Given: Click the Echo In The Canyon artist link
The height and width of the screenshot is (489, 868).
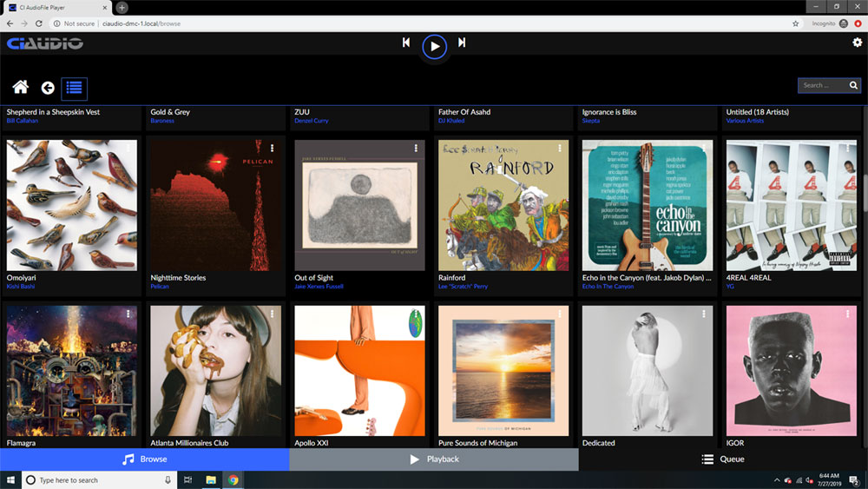Looking at the screenshot, I should pos(608,287).
